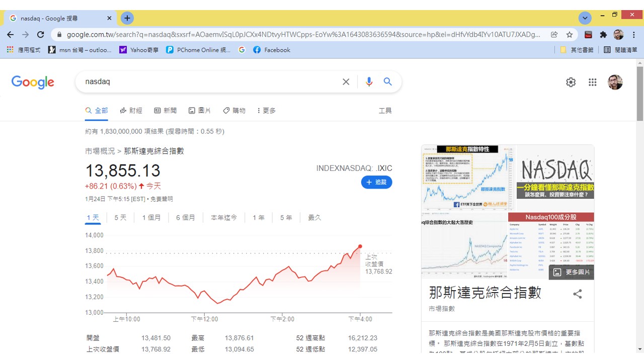
Task: Open the 市場概況 breadcrumb link
Action: click(100, 151)
